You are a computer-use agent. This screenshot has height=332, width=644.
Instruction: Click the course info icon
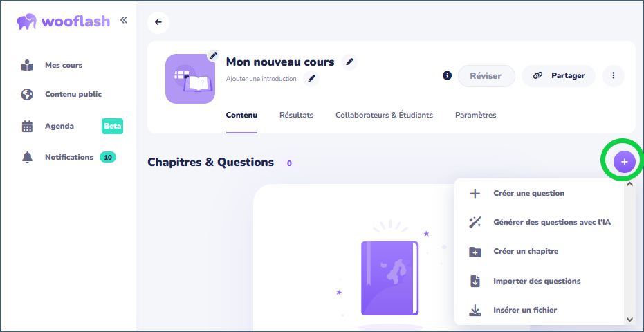pyautogui.click(x=447, y=75)
